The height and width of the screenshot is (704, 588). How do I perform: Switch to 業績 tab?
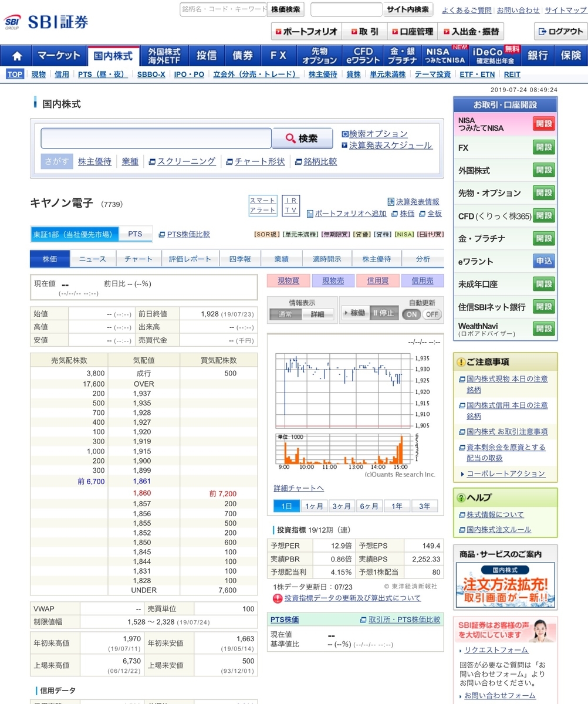coord(282,259)
